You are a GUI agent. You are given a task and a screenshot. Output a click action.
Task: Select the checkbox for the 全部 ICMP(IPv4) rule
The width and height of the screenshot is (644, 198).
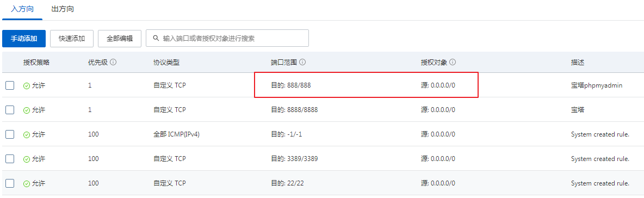tap(10, 134)
